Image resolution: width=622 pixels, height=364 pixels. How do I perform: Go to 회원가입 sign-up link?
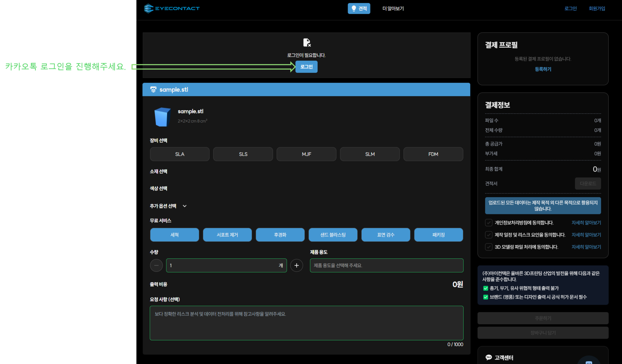pyautogui.click(x=597, y=8)
